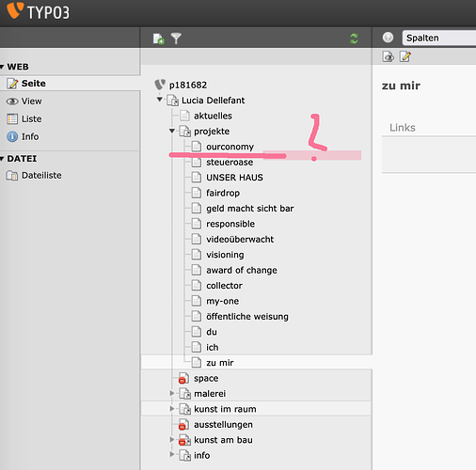Expand the kunst im raum branch
476x470 pixels.
[172, 408]
